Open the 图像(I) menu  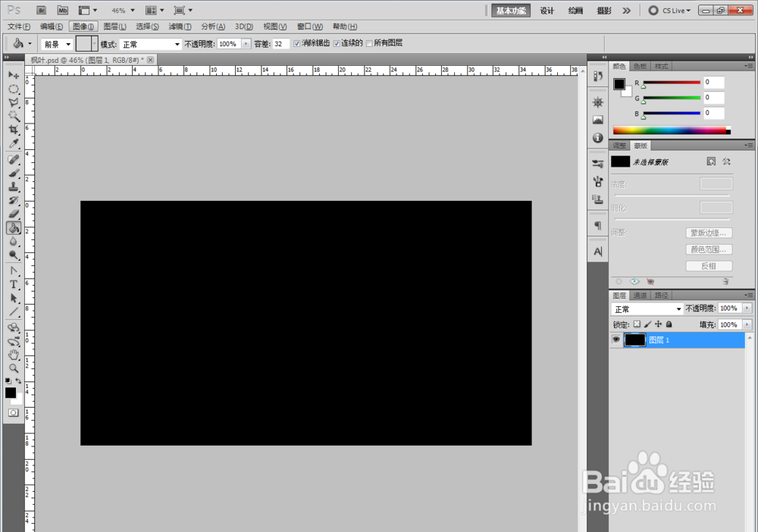[x=83, y=27]
